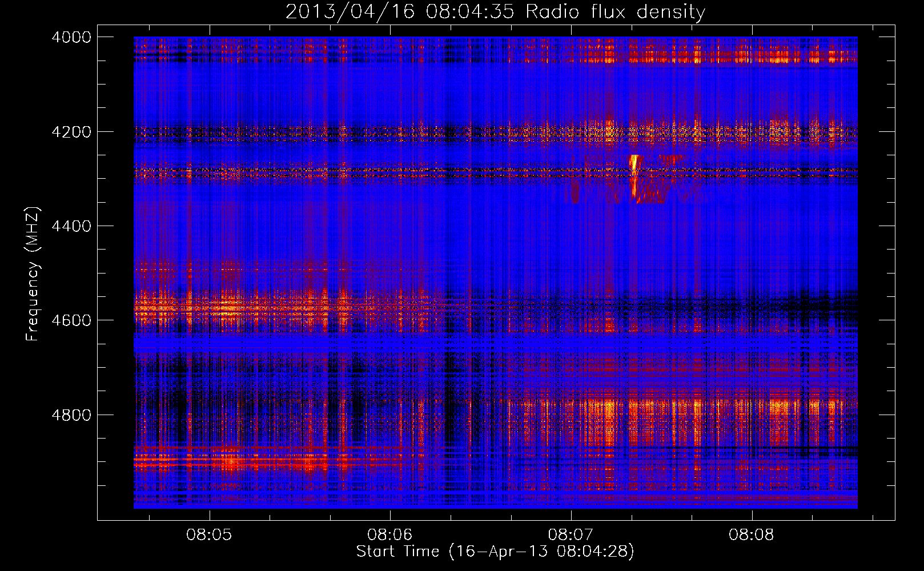Click the plot title "2013/04/16 08:04:35 Radio flux density"
924x571 pixels.
point(495,11)
